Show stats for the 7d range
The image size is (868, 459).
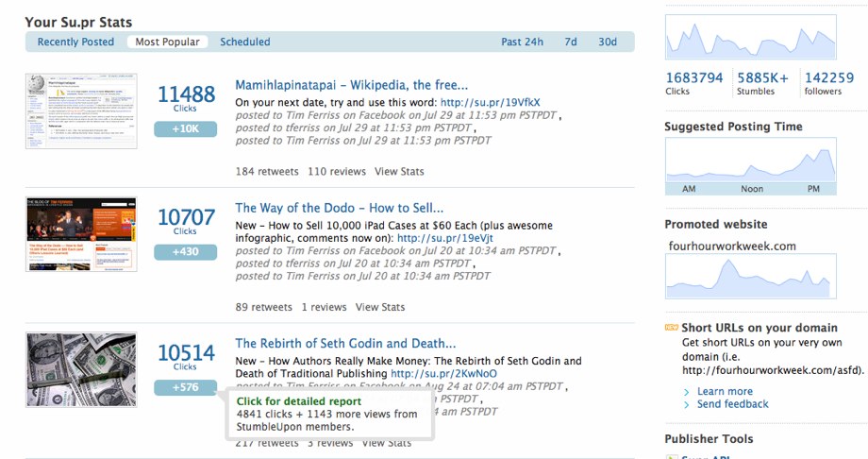[571, 42]
